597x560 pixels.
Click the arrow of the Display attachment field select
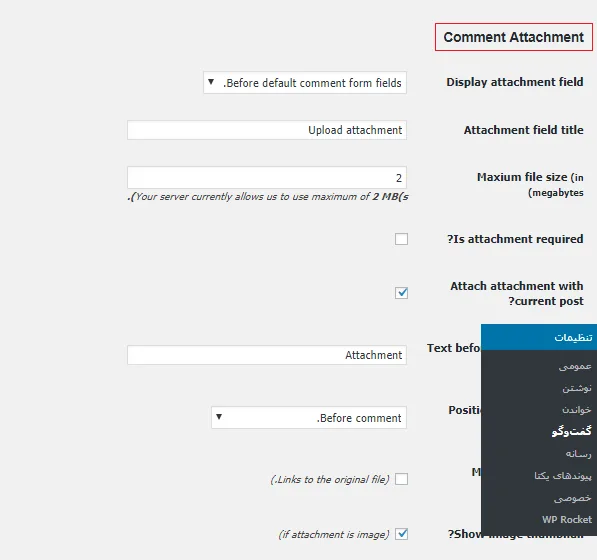211,82
